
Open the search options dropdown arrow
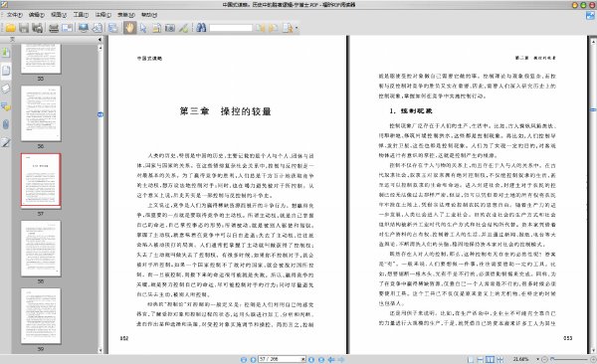[297, 28]
